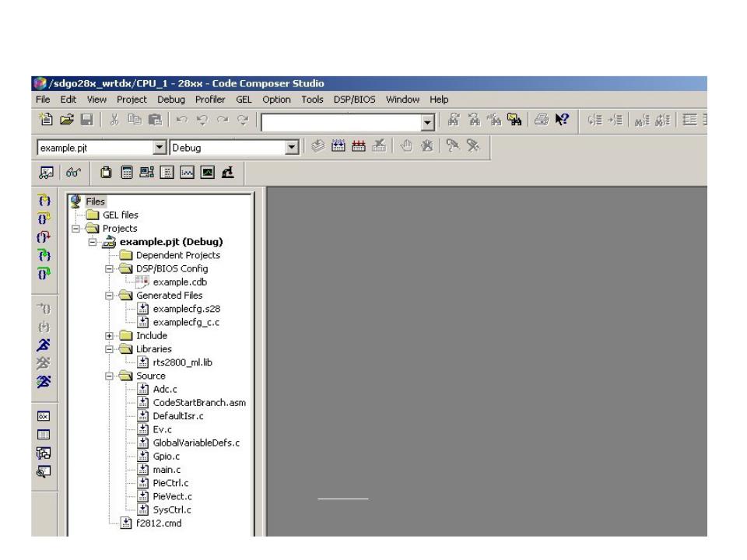Click the Remove All Breakpoints icon
This screenshot has width=747, height=560.
pos(427,145)
